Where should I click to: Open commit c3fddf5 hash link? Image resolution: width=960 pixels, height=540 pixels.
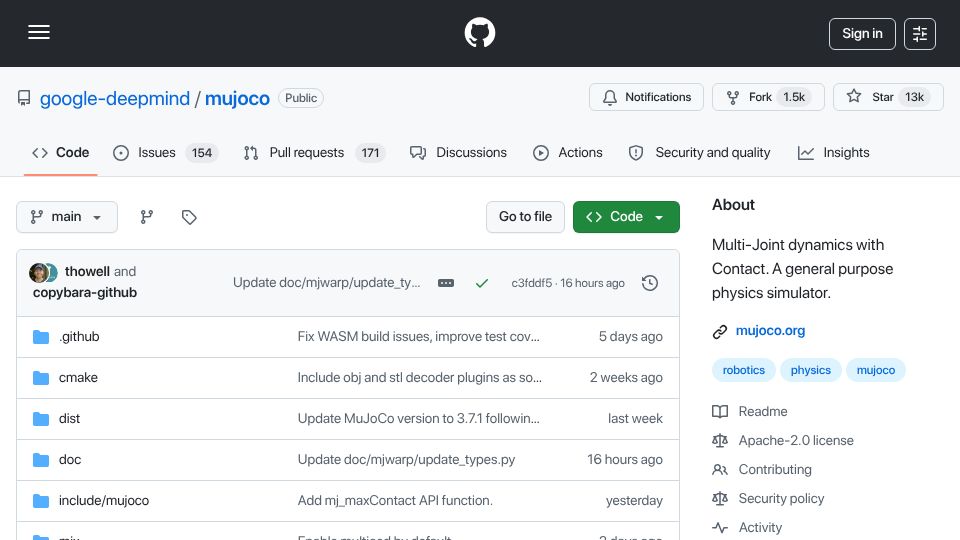tap(531, 283)
